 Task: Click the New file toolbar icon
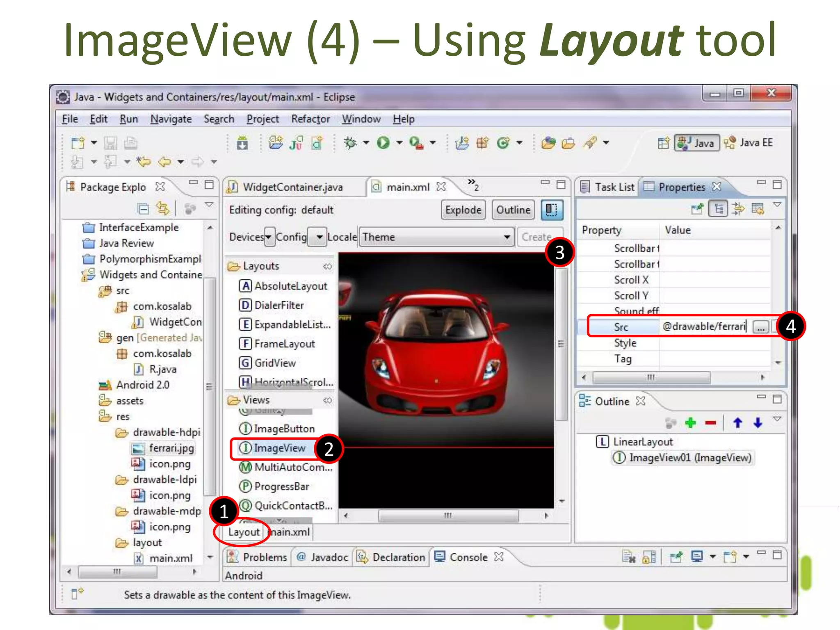click(78, 143)
